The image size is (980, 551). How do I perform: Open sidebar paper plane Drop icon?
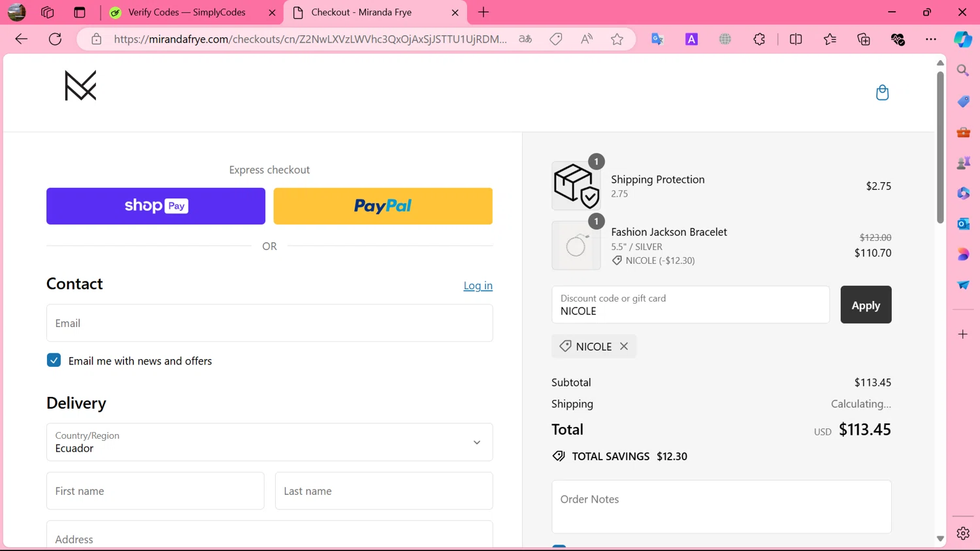[x=963, y=285]
